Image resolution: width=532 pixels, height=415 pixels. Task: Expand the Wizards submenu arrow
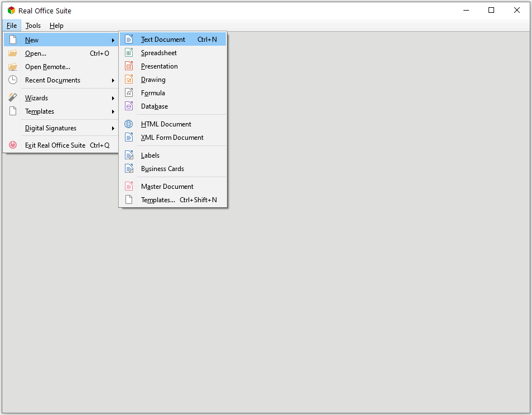click(x=113, y=98)
